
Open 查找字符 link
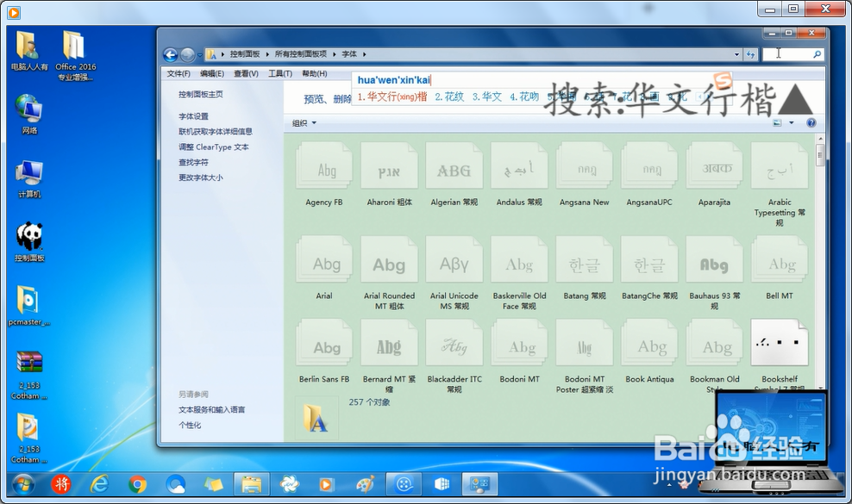pos(193,162)
